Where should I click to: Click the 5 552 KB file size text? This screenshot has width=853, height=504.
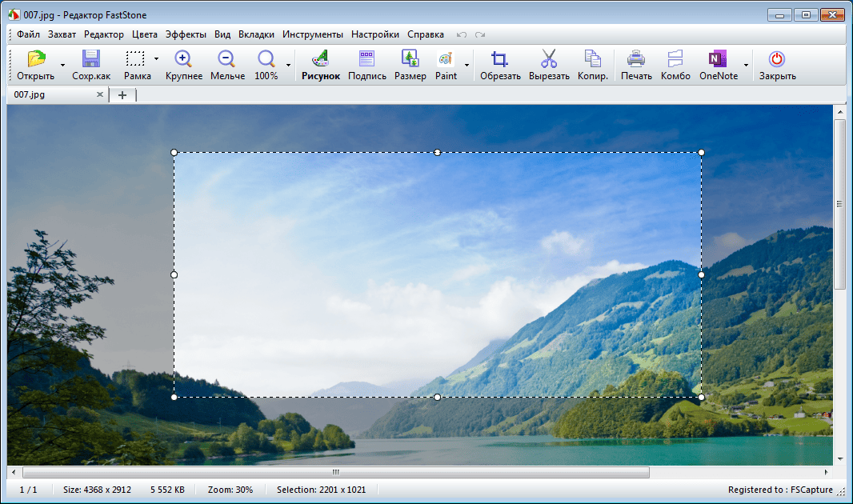click(167, 490)
